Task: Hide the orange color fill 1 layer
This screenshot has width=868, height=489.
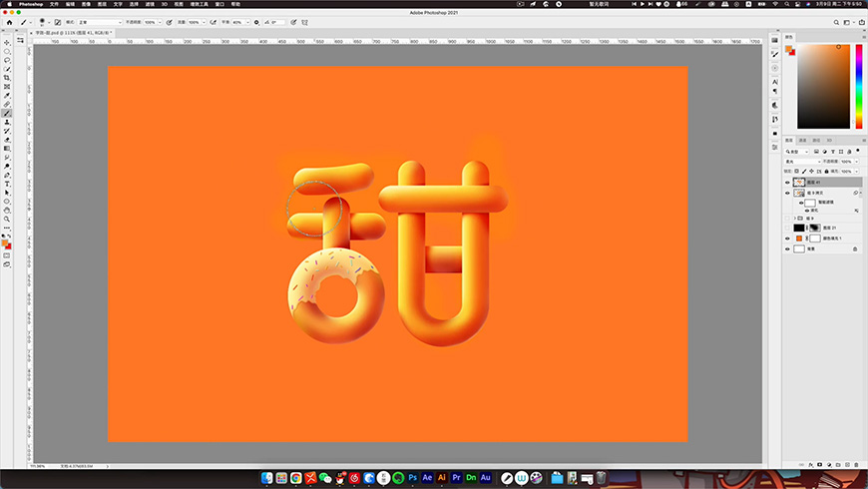Action: point(787,239)
